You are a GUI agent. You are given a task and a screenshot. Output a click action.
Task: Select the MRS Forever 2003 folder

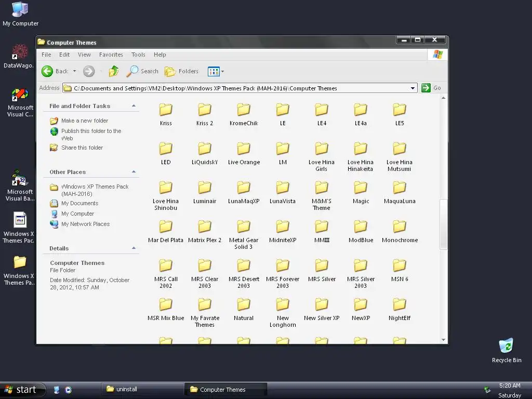point(282,274)
